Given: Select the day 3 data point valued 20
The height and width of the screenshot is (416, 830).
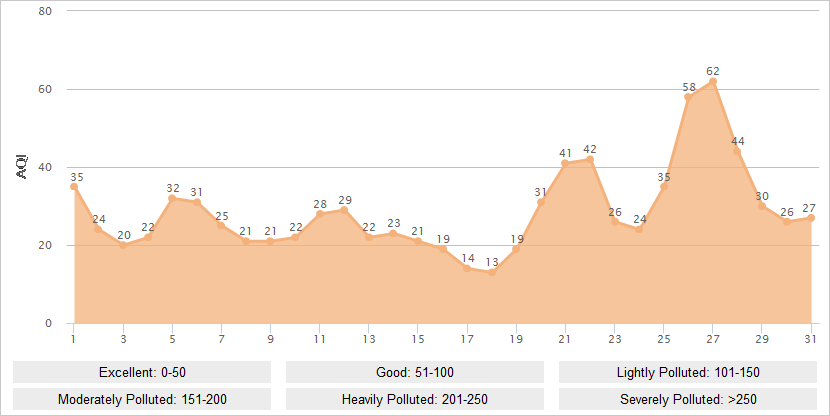Looking at the screenshot, I should pos(123,245).
